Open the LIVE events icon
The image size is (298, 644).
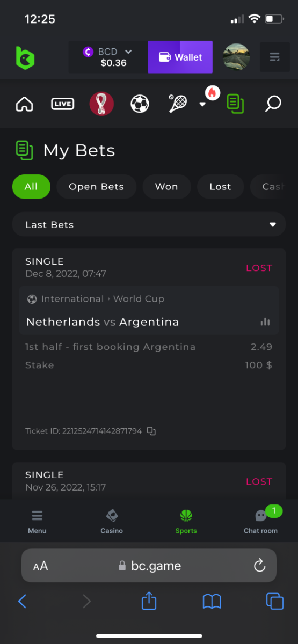coord(62,104)
